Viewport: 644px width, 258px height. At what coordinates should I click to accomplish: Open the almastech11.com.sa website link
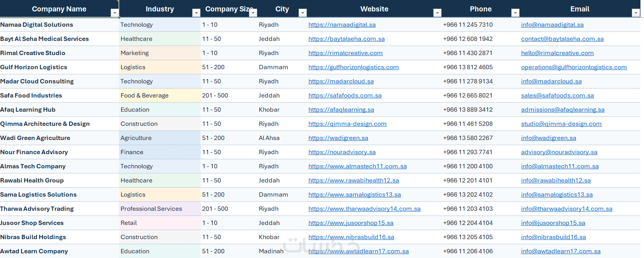358,166
